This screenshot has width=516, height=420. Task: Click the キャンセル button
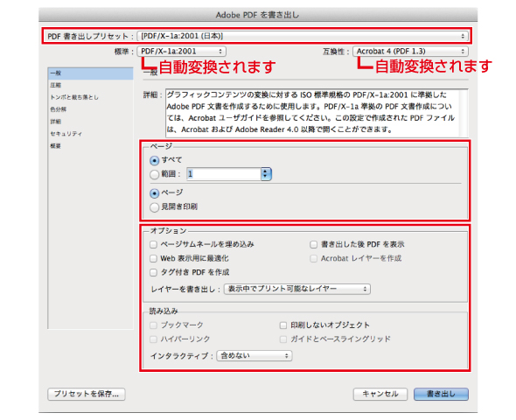(380, 394)
